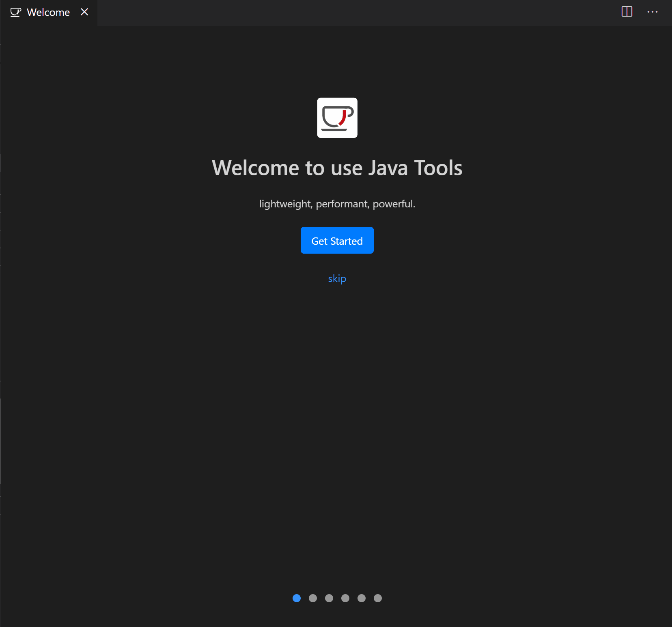Click the Get Started button
This screenshot has width=672, height=627.
point(337,240)
